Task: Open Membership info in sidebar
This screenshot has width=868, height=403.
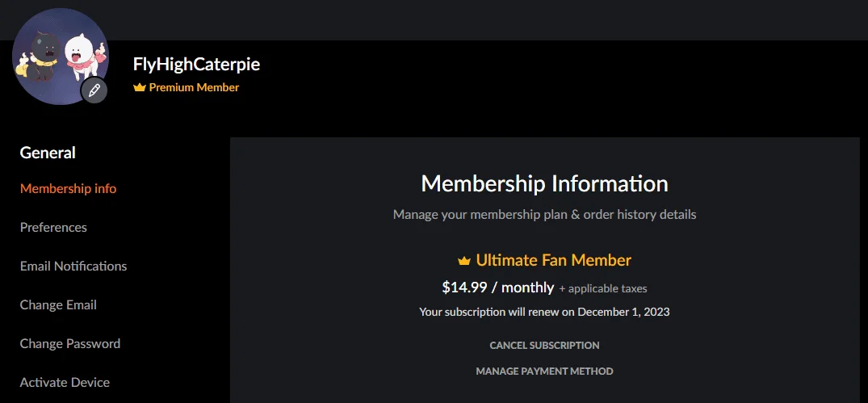Action: coord(68,189)
